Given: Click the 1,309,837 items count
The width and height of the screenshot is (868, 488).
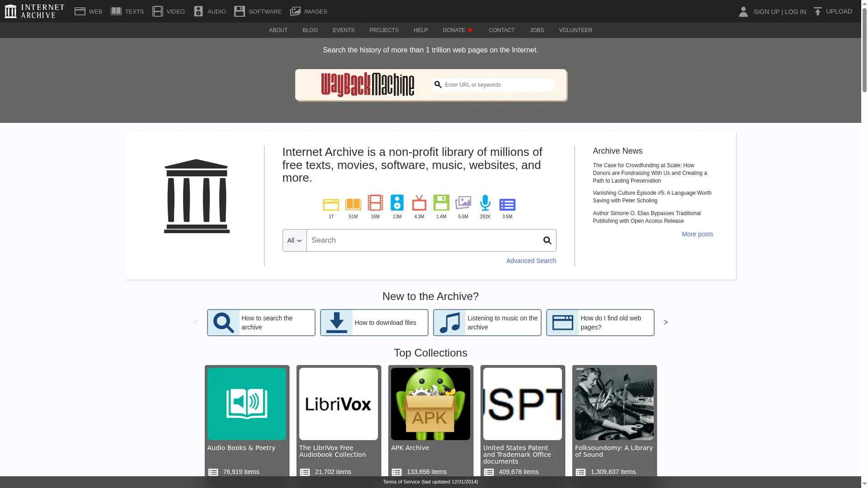Looking at the screenshot, I should (613, 472).
